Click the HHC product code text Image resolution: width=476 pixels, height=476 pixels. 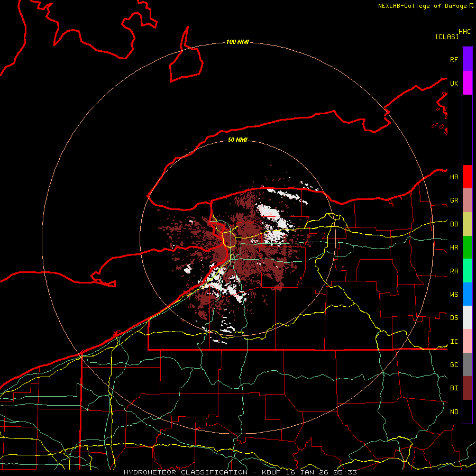pos(464,32)
